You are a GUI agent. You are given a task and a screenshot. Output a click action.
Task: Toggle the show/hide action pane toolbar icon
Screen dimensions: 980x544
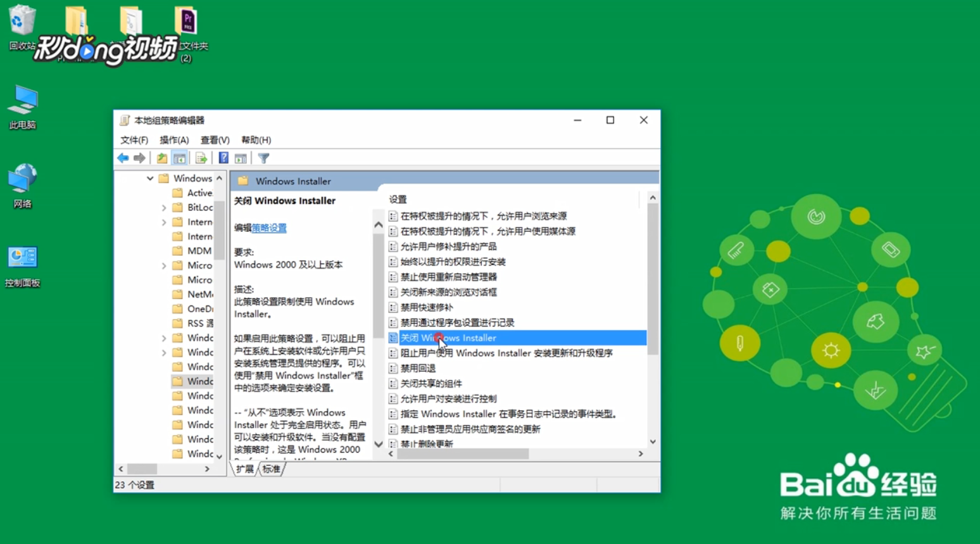[241, 158]
